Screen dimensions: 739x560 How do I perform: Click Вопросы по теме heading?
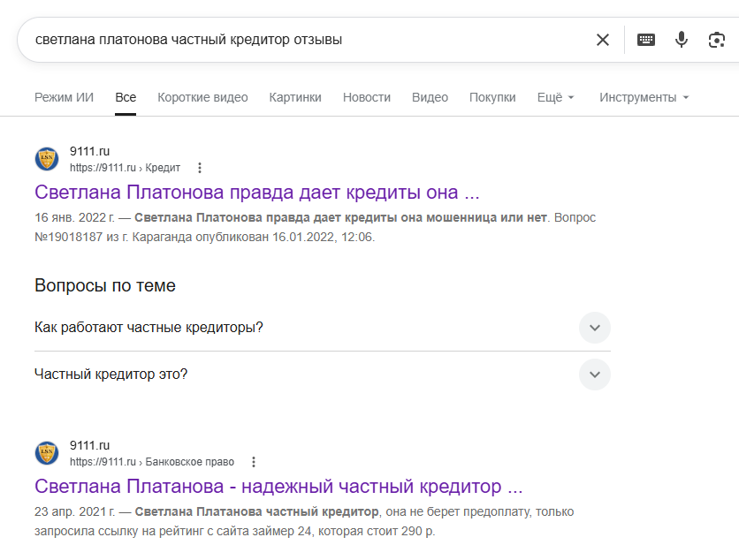(x=105, y=285)
